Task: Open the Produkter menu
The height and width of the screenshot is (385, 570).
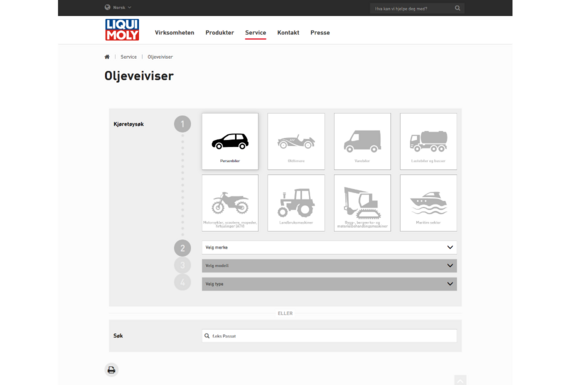Action: pyautogui.click(x=220, y=33)
